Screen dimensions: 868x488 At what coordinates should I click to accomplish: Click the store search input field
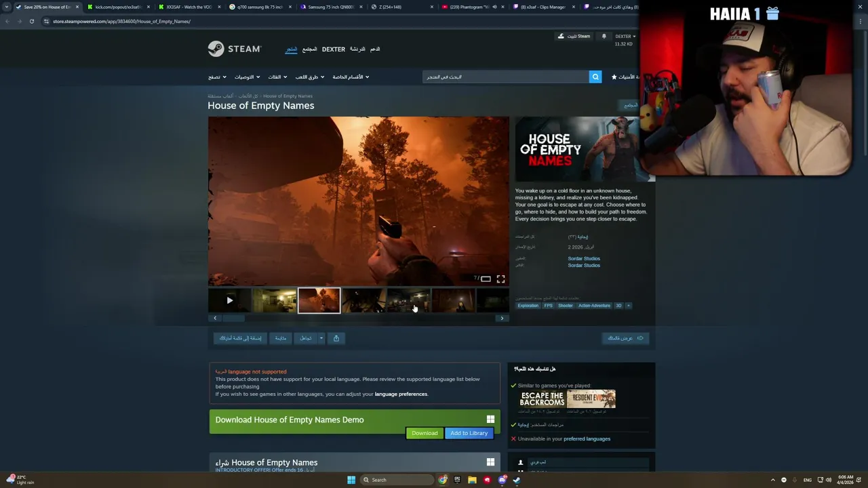coord(505,77)
